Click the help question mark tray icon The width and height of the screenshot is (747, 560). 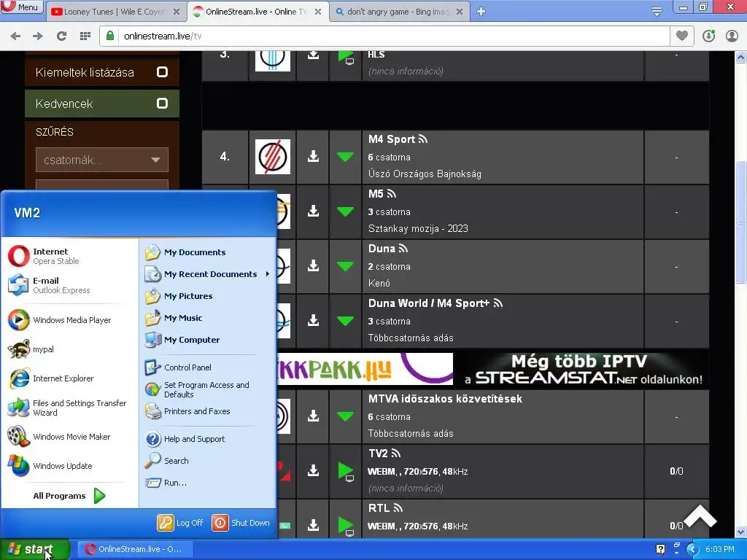point(660,549)
